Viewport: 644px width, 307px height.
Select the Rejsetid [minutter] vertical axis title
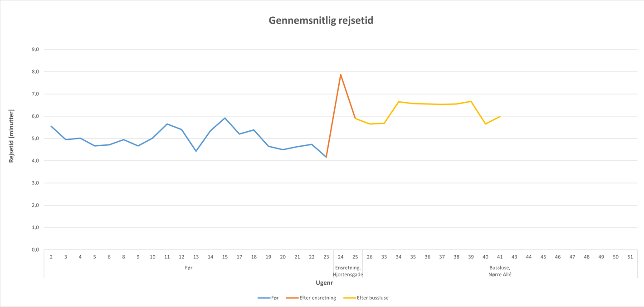(x=12, y=136)
